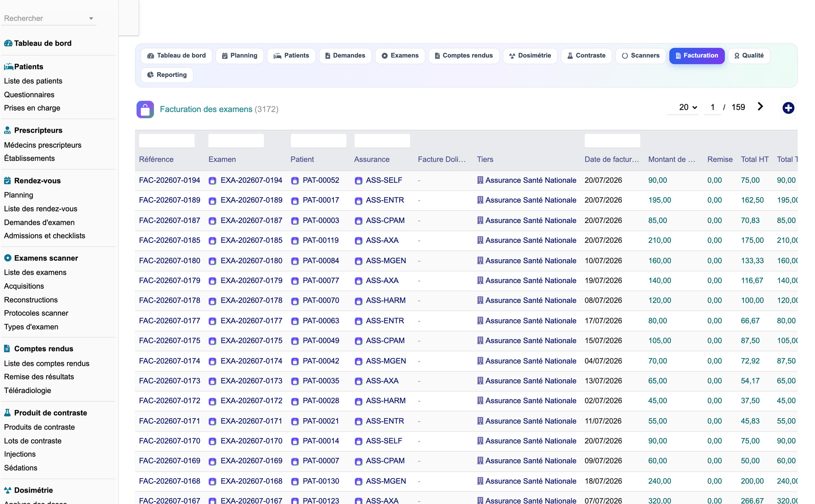This screenshot has width=815, height=504.
Task: Click the Assurance filter input field
Action: (382, 141)
